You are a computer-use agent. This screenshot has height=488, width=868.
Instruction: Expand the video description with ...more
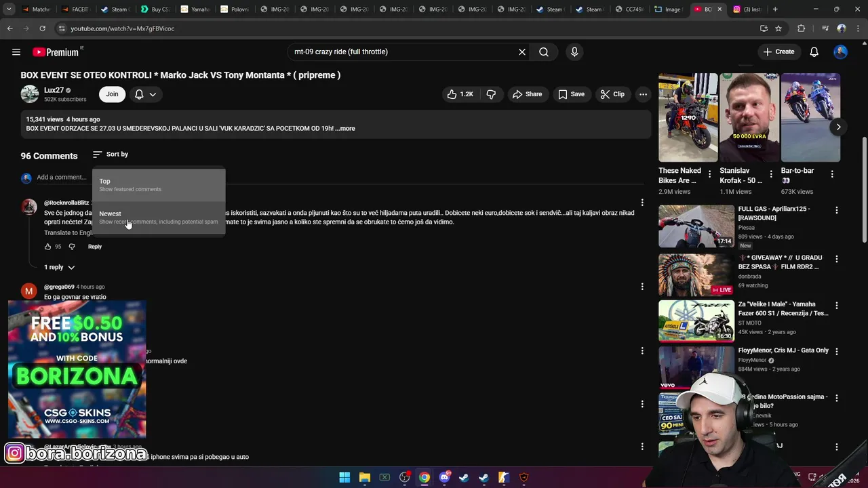pos(345,128)
